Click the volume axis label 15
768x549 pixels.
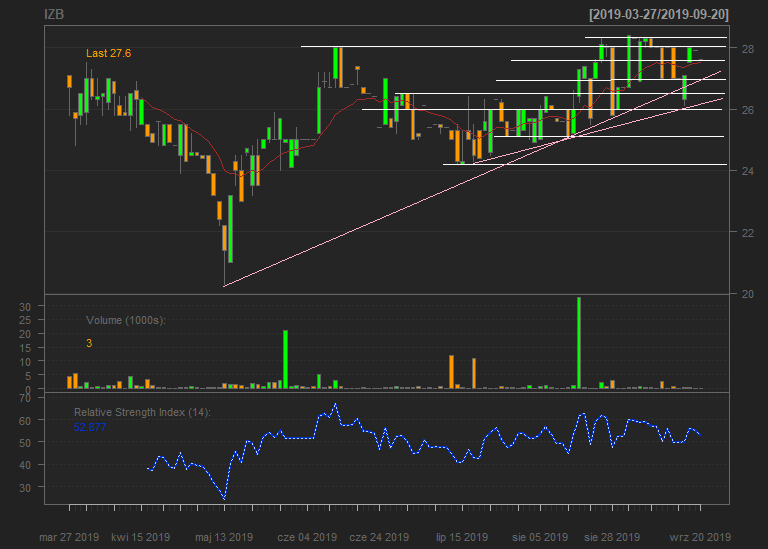25,348
